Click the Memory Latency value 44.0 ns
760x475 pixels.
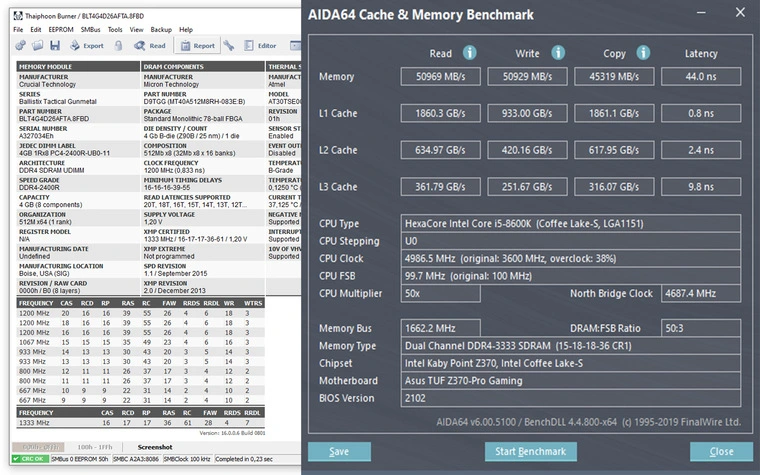(701, 77)
